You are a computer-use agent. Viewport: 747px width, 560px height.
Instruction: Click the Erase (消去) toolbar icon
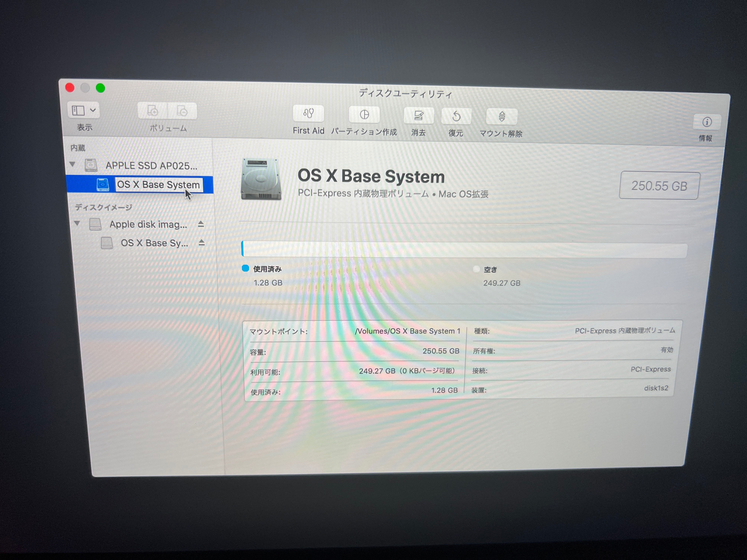point(418,116)
